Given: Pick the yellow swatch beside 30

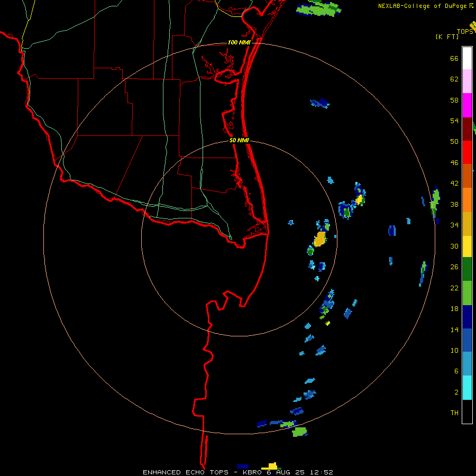Looking at the screenshot, I should [x=467, y=246].
